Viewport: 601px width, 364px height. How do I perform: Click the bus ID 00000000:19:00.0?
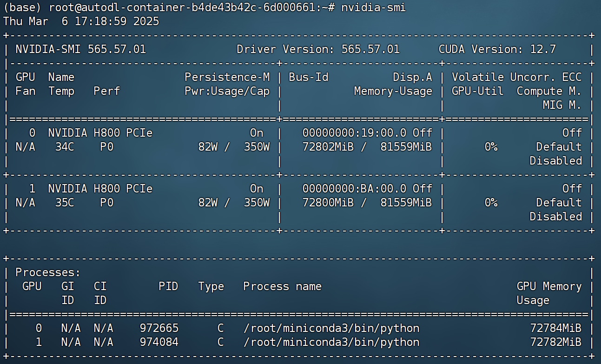click(354, 133)
